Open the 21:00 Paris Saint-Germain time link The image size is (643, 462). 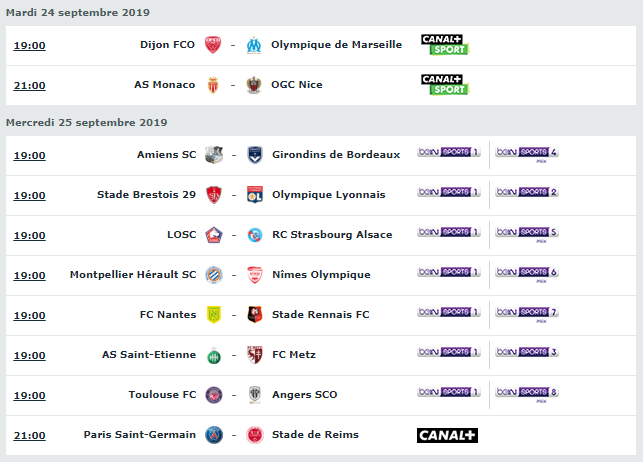[30, 436]
